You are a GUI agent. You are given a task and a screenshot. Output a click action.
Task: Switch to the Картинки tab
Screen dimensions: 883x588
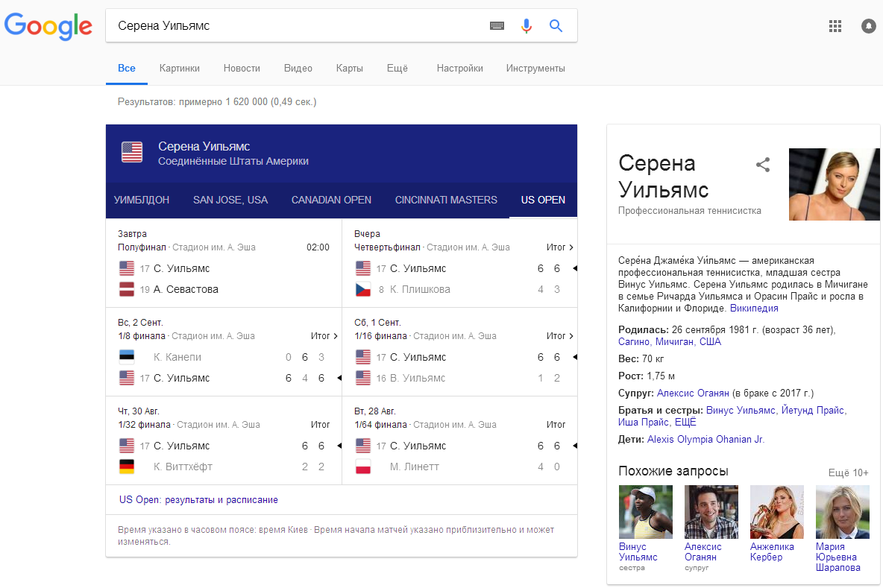point(179,68)
